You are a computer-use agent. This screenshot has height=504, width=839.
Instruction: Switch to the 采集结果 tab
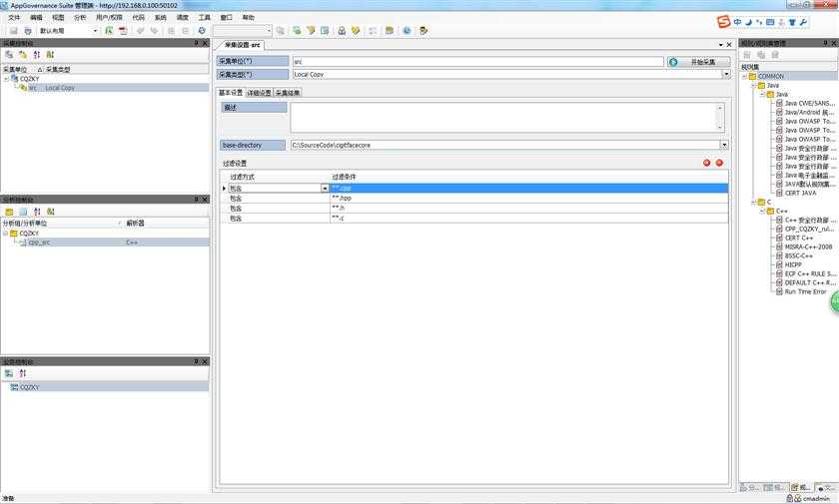coord(288,93)
